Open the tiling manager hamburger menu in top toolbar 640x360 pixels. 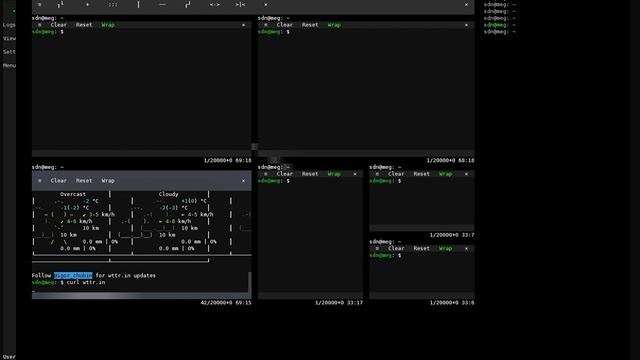(x=39, y=4)
